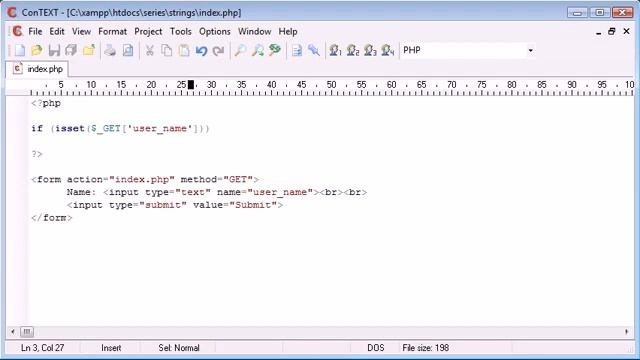Image resolution: width=640 pixels, height=360 pixels.
Task: Cut selection with the scissors icon
Action: [149, 51]
